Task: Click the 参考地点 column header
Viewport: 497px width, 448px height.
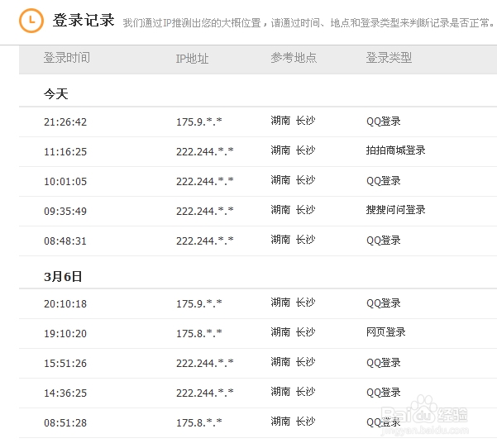Action: (294, 58)
